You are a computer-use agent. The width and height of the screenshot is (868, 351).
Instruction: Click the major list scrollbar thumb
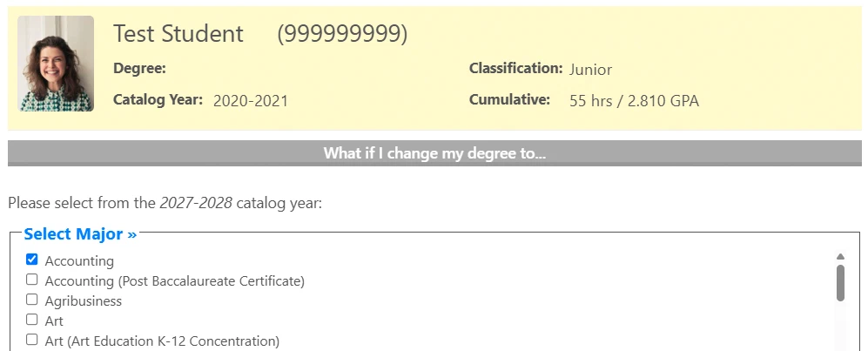840,283
